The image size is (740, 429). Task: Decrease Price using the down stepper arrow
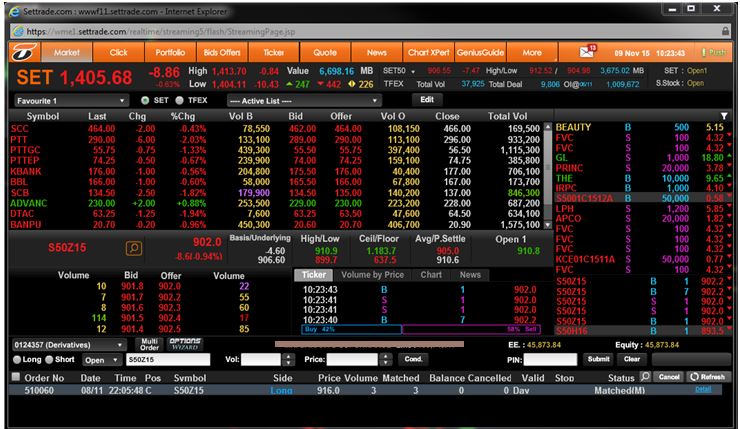[386, 362]
